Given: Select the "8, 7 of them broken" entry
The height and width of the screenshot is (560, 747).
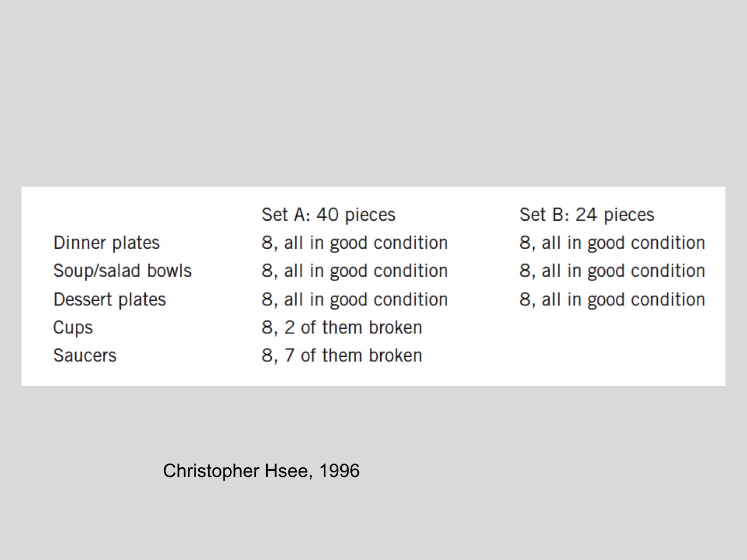Looking at the screenshot, I should [342, 356].
